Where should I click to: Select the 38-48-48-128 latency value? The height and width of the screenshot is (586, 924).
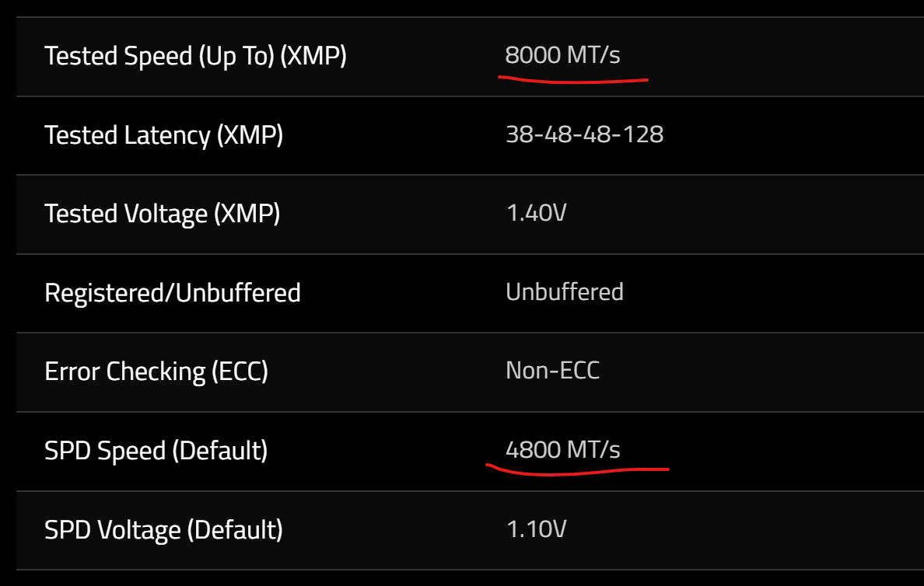[584, 134]
